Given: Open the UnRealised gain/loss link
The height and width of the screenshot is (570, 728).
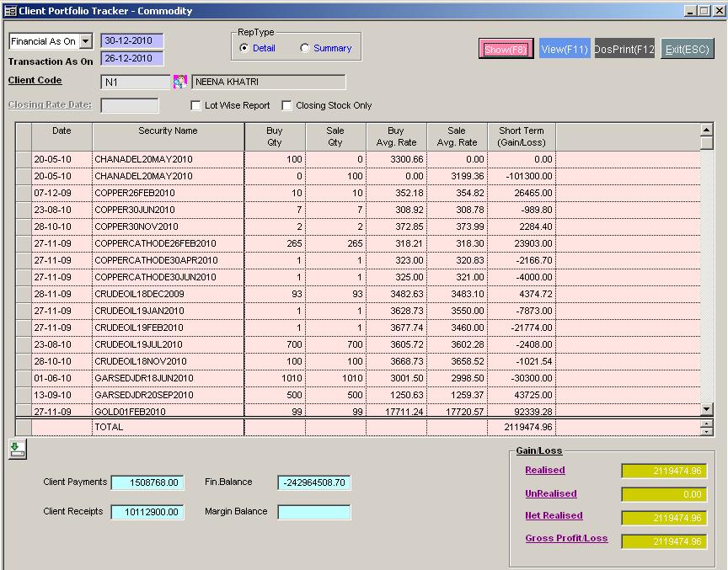Looking at the screenshot, I should coord(550,494).
